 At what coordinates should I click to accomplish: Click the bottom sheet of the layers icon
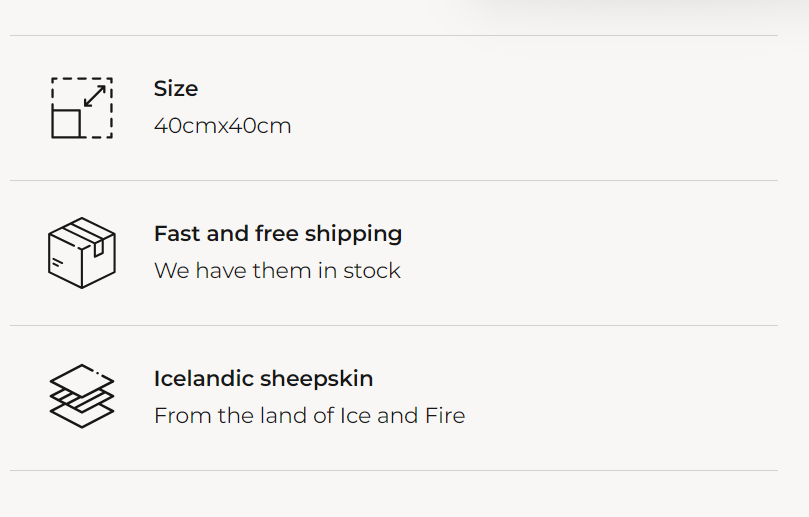(x=82, y=416)
